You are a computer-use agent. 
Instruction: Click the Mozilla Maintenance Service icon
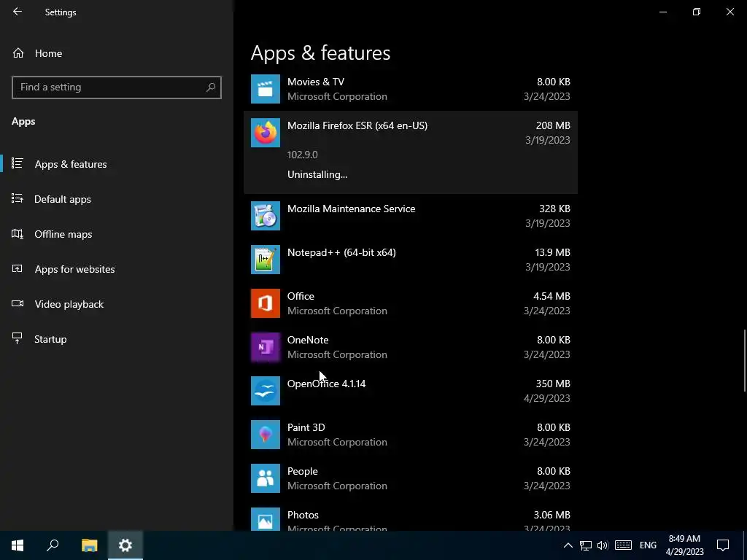pos(266,216)
